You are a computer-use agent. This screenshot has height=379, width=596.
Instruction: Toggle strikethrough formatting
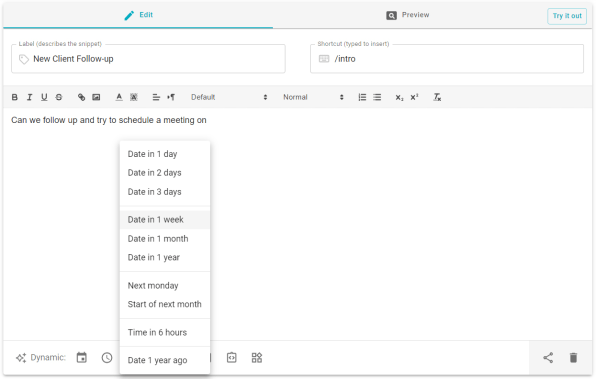[x=59, y=97]
